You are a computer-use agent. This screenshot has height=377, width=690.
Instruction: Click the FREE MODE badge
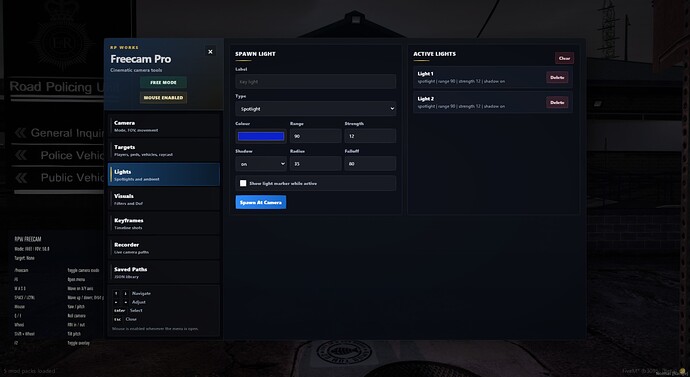[163, 82]
